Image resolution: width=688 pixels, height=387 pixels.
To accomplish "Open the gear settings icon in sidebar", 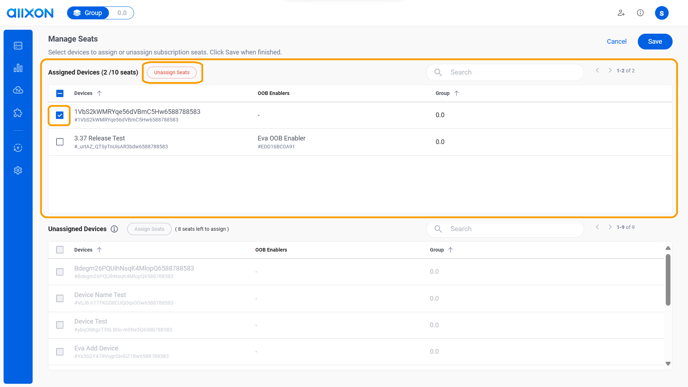I will [18, 170].
